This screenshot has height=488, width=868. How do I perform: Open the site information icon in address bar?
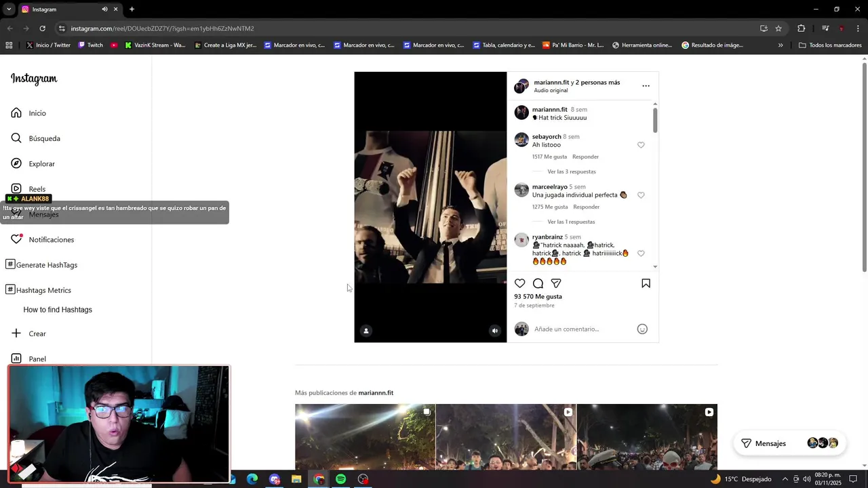click(x=62, y=28)
